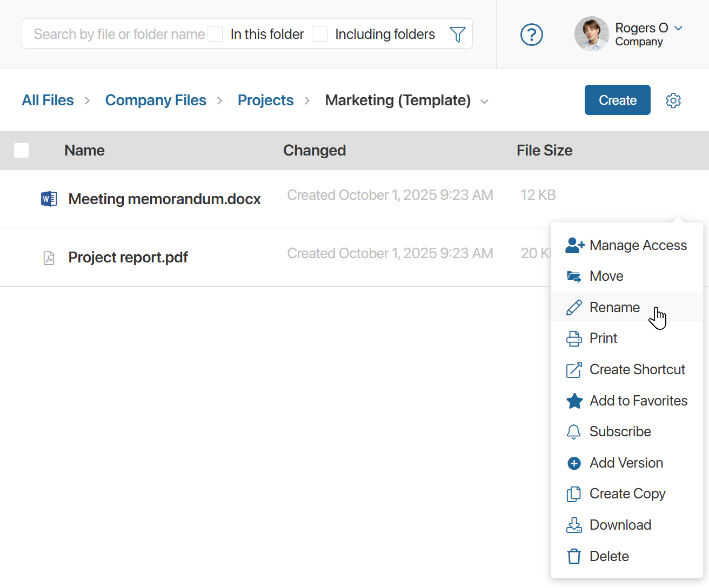Enable the In this folder checkbox
This screenshot has height=588, width=709.
(x=215, y=33)
